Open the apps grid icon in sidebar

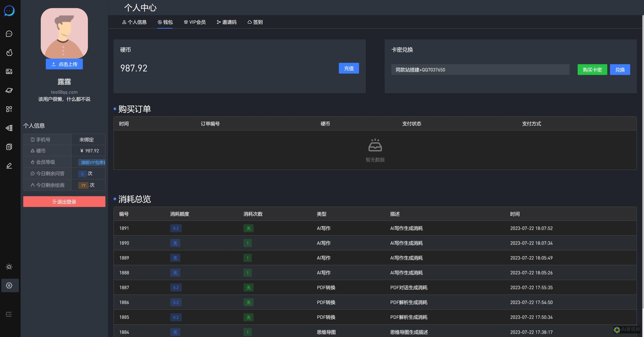(x=9, y=109)
